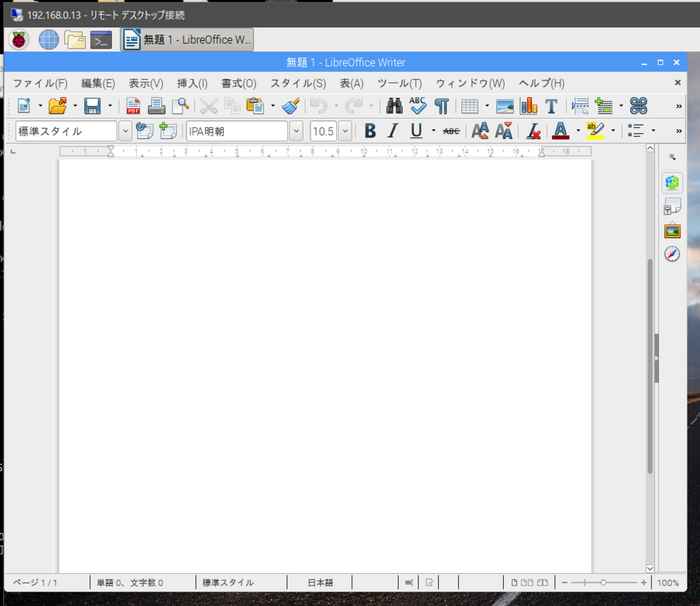Click the Redo arrow
This screenshot has width=700, height=606.
click(x=354, y=106)
